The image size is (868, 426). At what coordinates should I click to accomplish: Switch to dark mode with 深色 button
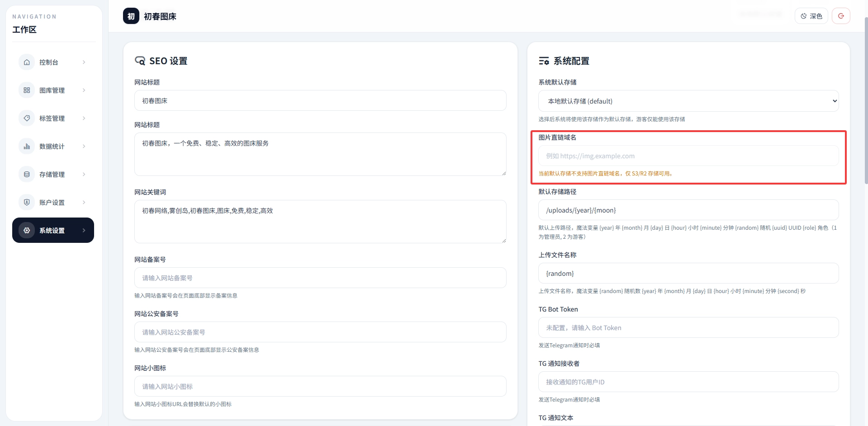811,16
